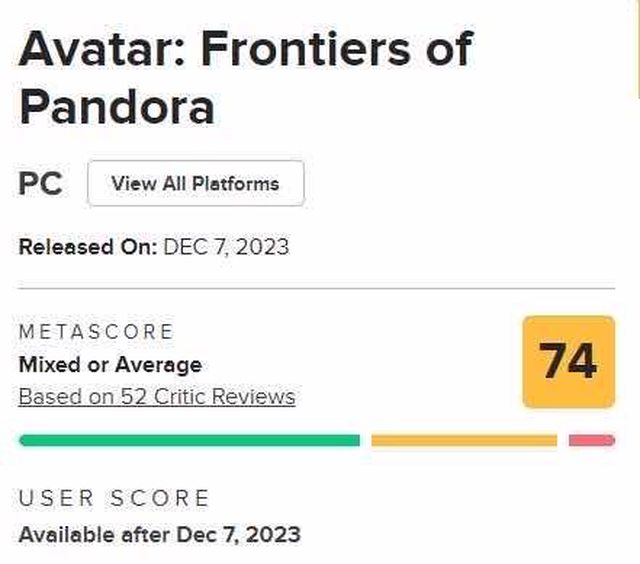Screen dimensions: 640x564
Task: Select the yellow mixed reviews bar segment
Action: [463, 440]
